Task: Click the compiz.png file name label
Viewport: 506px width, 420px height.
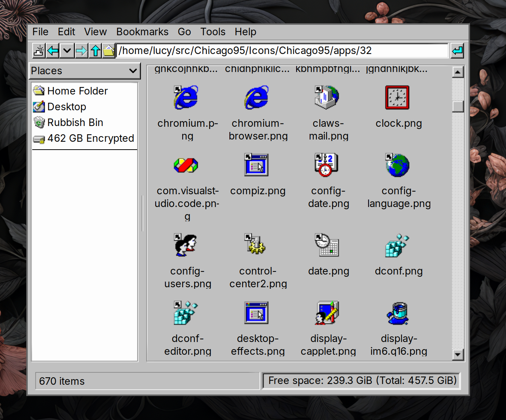Action: tap(258, 191)
